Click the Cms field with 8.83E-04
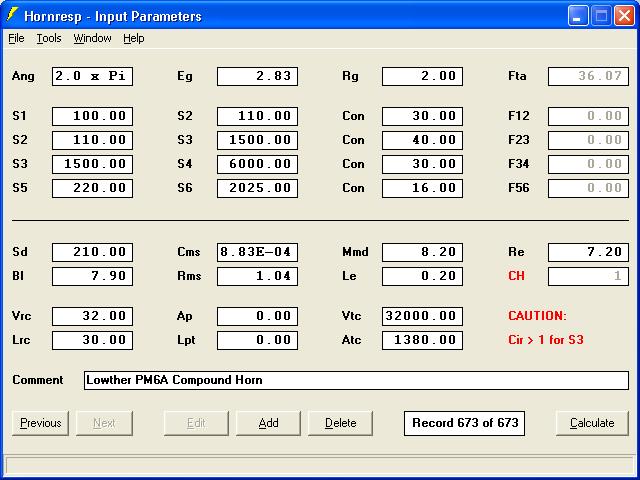 coord(258,252)
